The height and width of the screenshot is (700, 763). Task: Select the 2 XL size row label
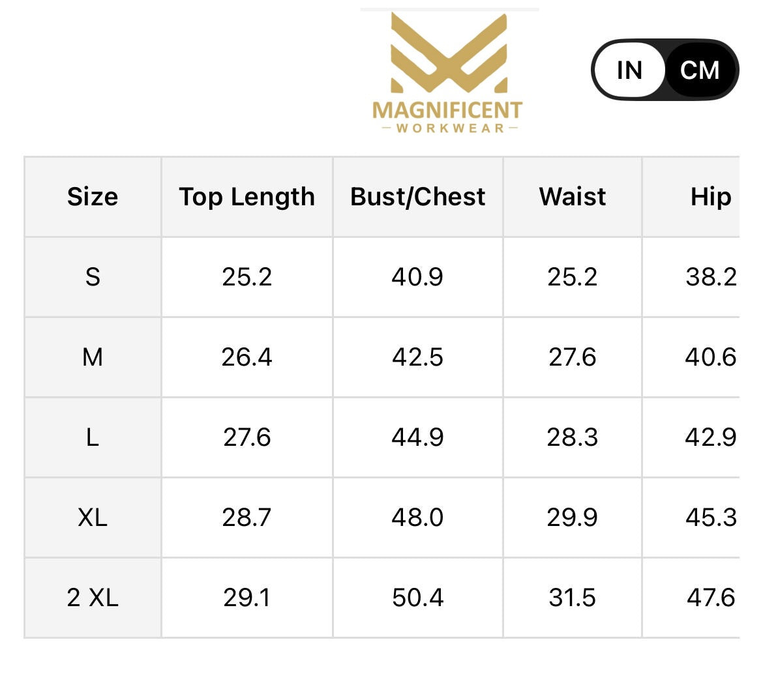click(x=93, y=598)
